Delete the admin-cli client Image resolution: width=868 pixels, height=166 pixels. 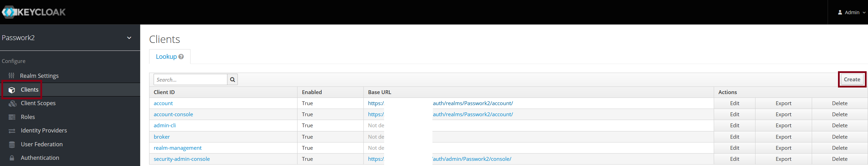[839, 126]
